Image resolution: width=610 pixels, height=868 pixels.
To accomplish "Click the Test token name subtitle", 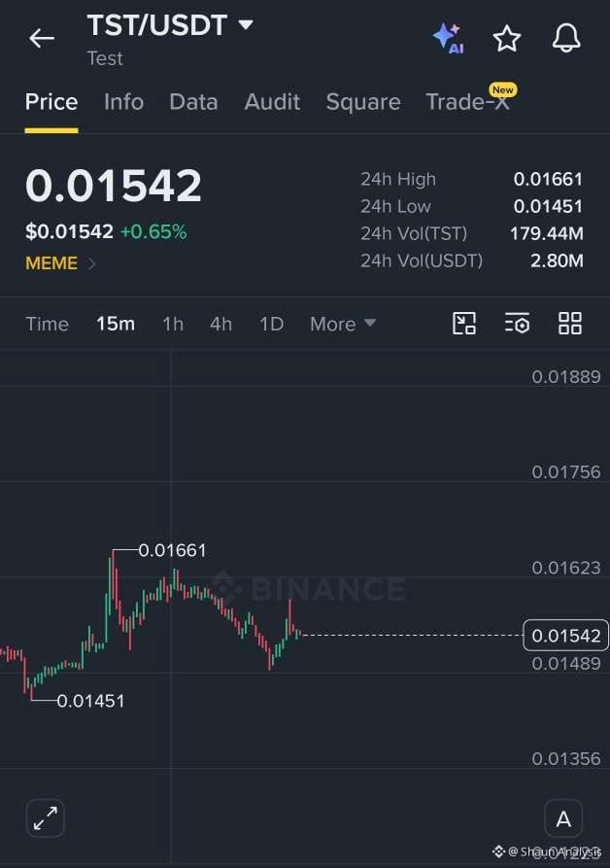I will tap(105, 58).
